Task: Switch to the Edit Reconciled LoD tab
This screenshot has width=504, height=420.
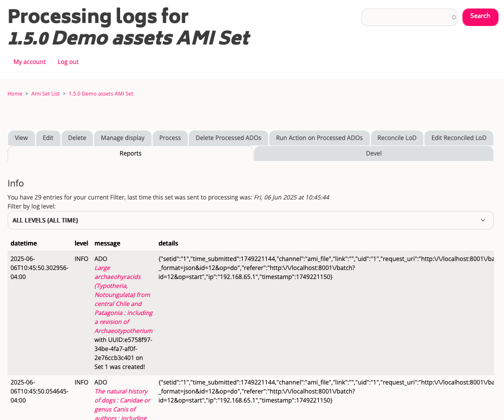Action: (458, 138)
